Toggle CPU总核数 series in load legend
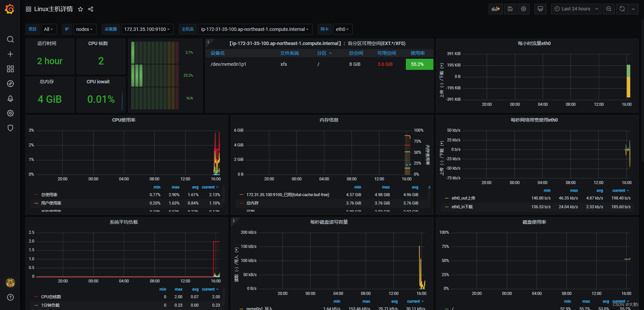Screen dimensions: 644x310 click(51, 297)
